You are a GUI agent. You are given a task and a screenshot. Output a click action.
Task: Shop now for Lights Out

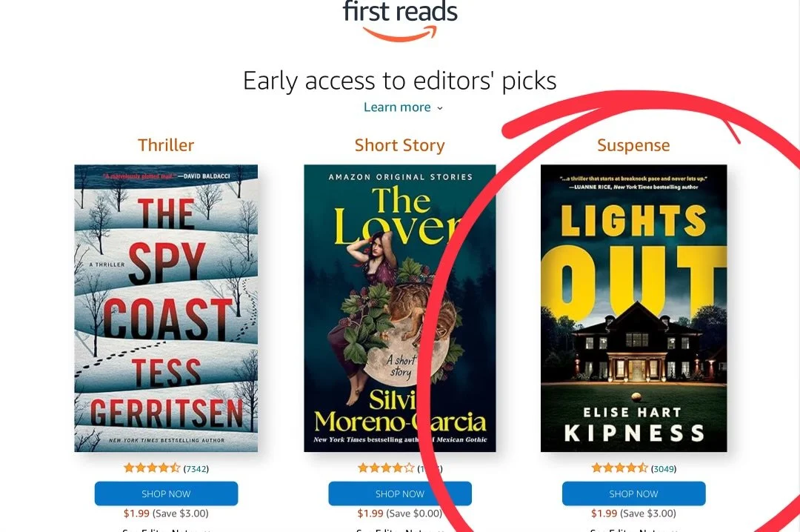[633, 493]
